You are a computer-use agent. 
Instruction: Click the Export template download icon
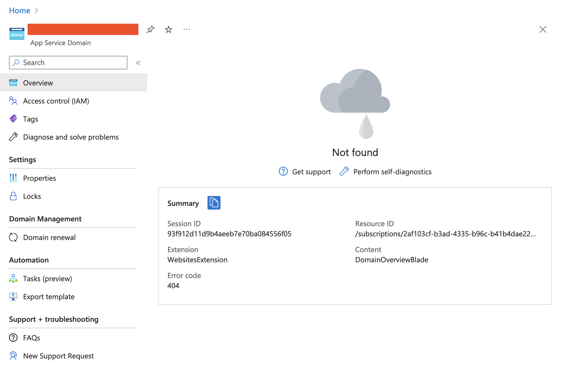click(13, 296)
